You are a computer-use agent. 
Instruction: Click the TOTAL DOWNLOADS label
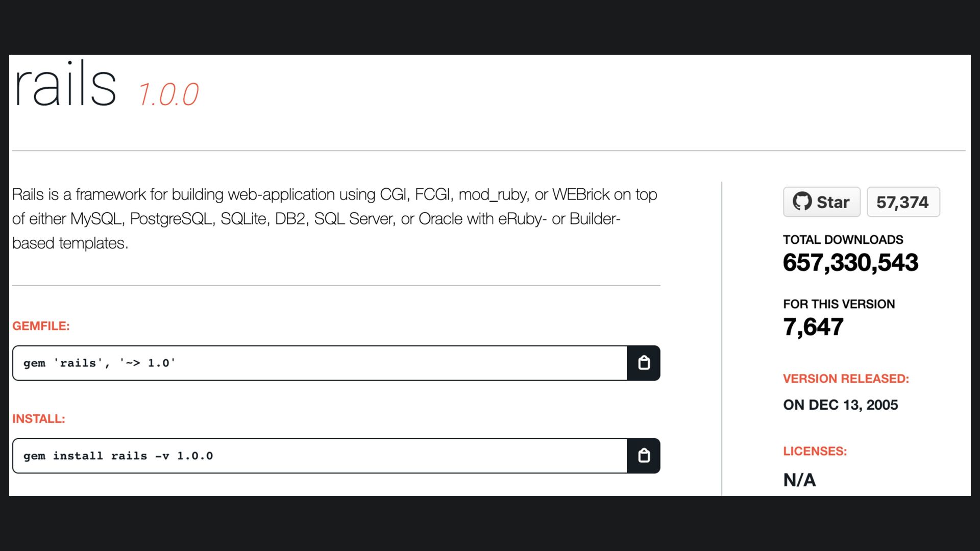pyautogui.click(x=843, y=240)
